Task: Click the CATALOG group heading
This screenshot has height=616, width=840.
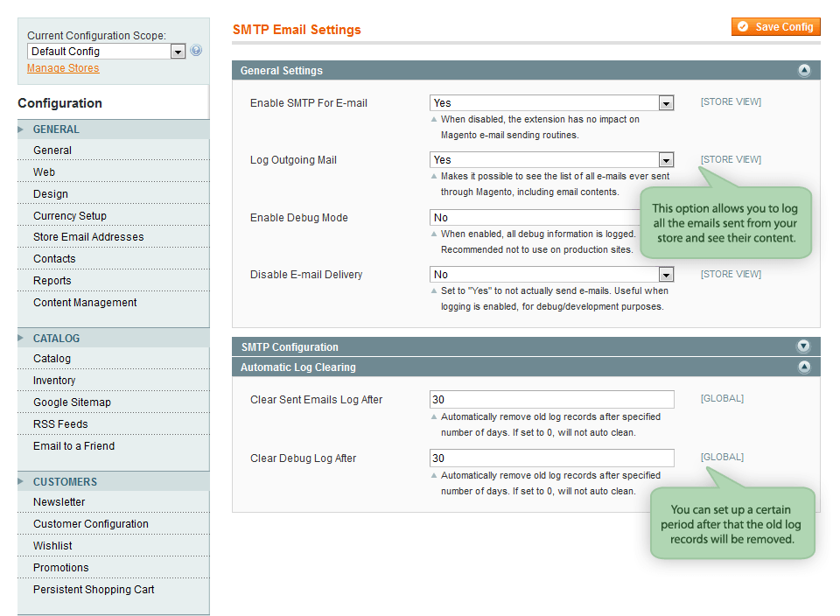Action: click(56, 339)
